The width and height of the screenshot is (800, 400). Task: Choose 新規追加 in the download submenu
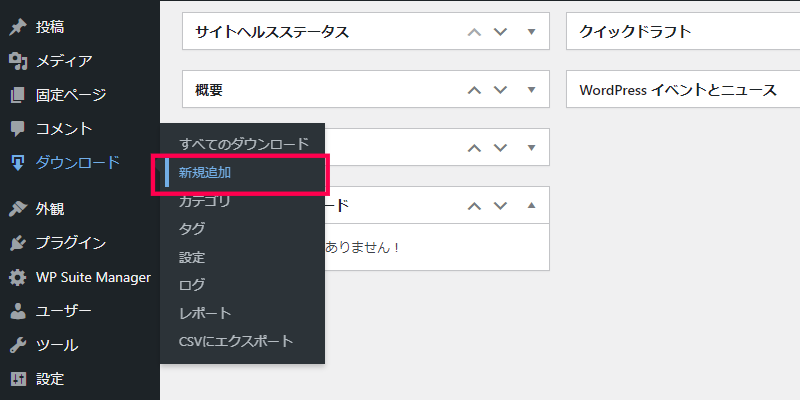coord(205,173)
